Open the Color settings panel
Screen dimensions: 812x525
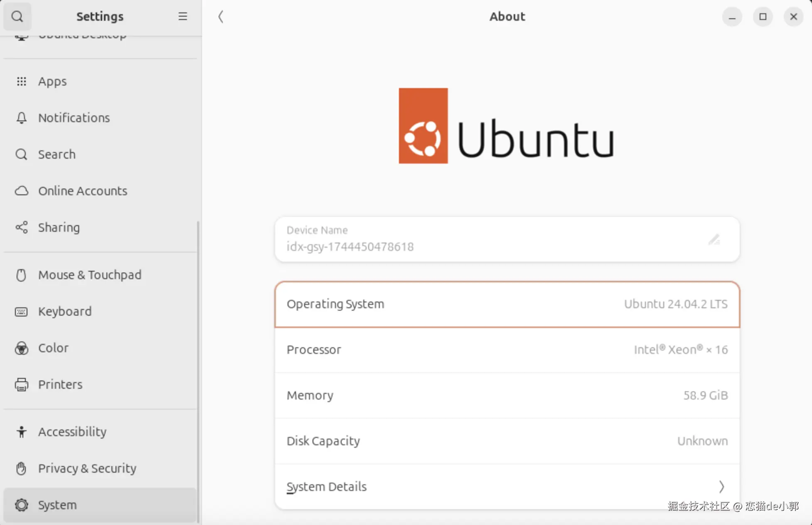click(x=53, y=348)
